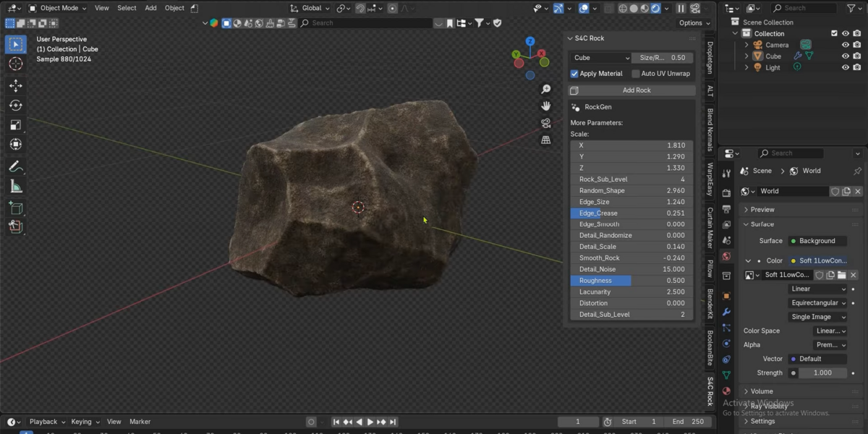Select the Annotate pencil tool
This screenshot has width=868, height=434.
point(15,166)
